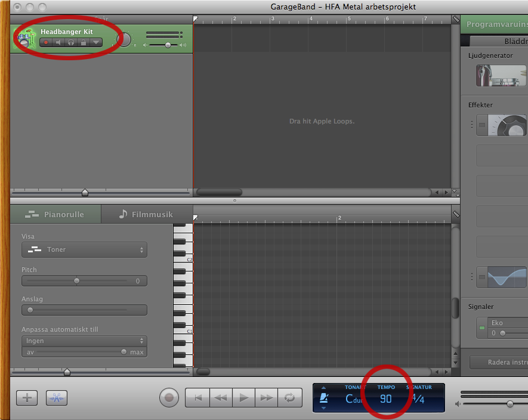528x420 pixels.
Task: Click the track area zoom slider handle
Action: coord(85,192)
